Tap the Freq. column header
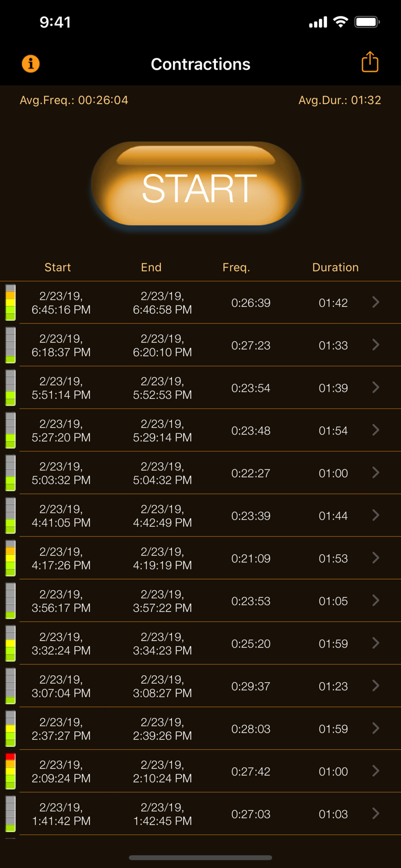 [236, 267]
